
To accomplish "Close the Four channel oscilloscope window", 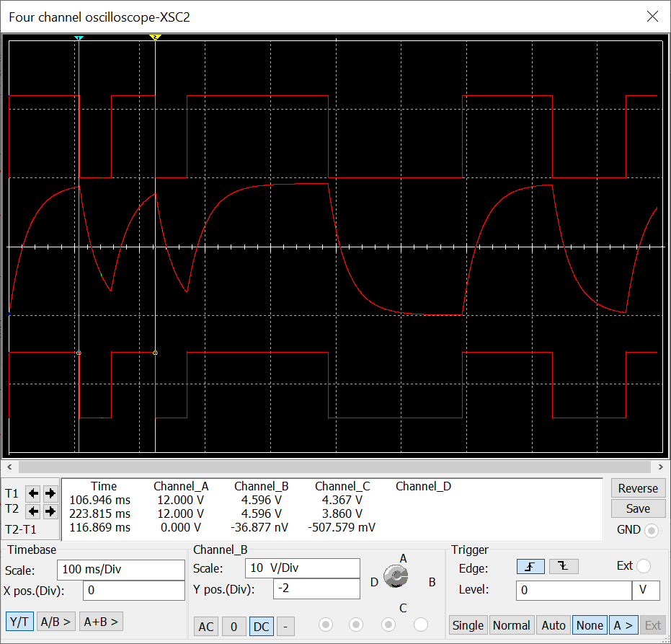I will pos(652,17).
